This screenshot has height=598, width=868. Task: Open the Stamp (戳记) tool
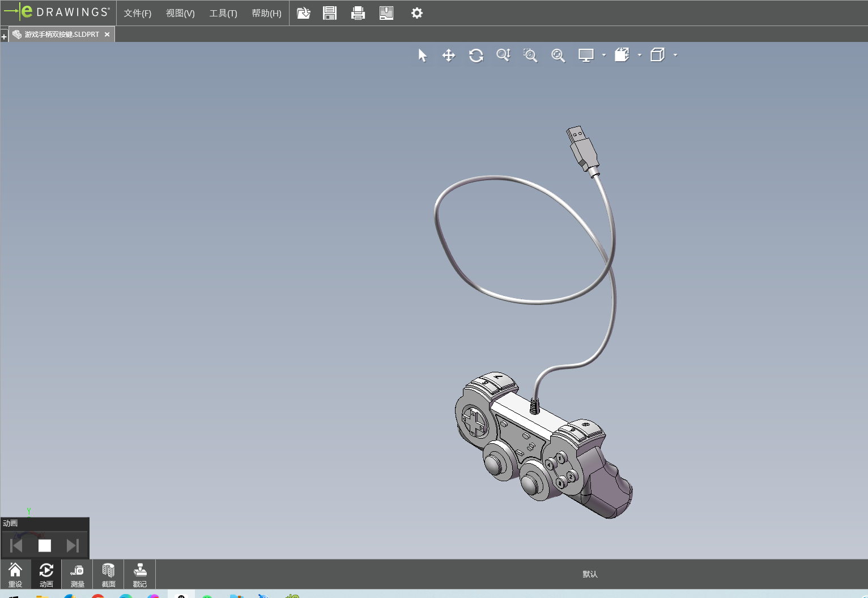[139, 574]
